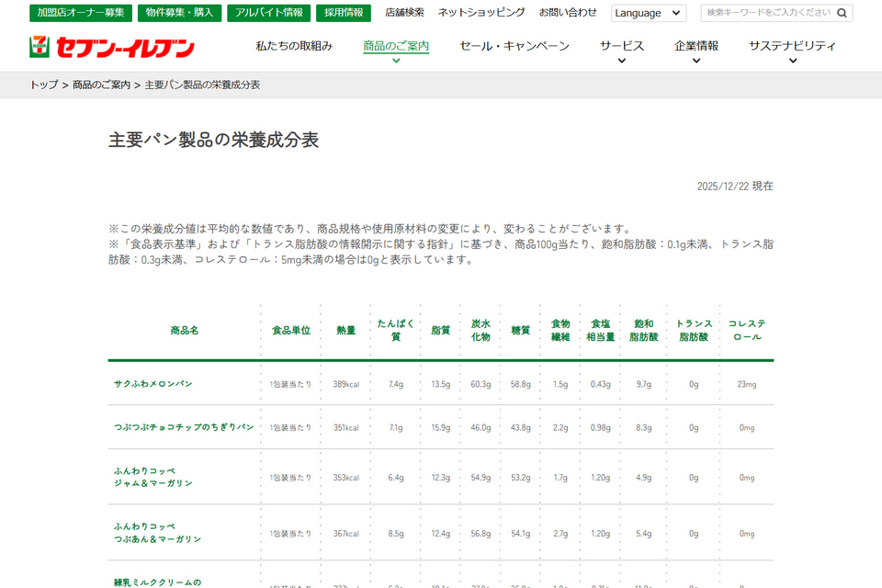Click 389kcal value for メロンパン

point(346,384)
